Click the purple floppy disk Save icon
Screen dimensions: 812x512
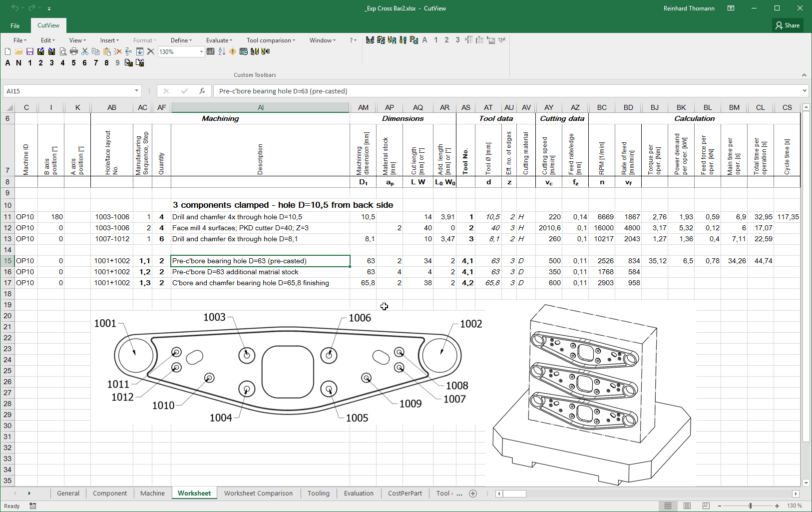pos(30,51)
